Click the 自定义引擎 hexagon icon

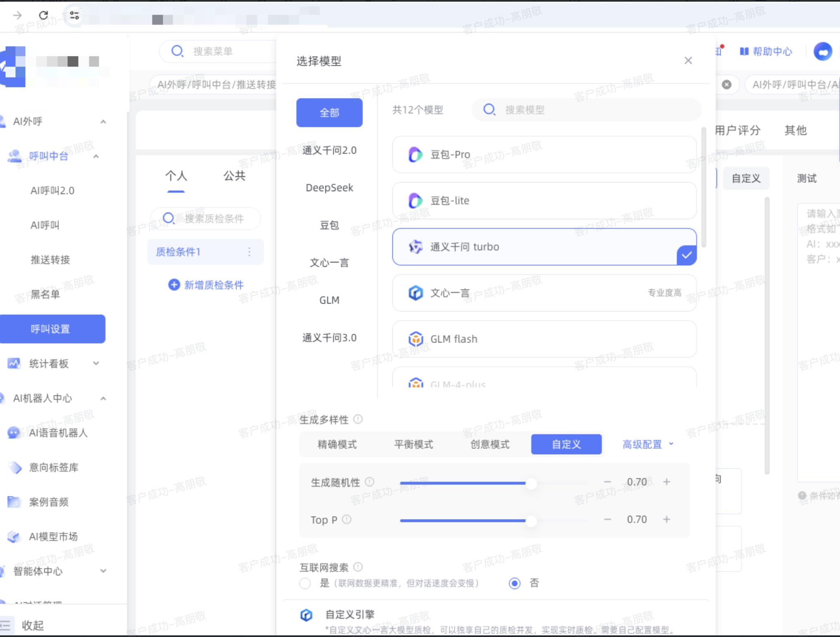pyautogui.click(x=306, y=615)
